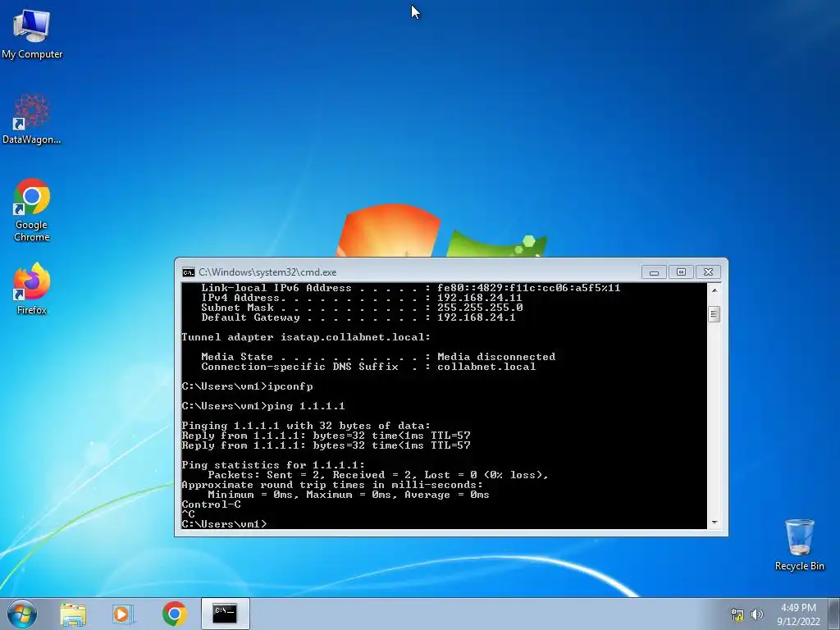Open the volume speaker tray icon
This screenshot has width=840, height=630.
757,614
